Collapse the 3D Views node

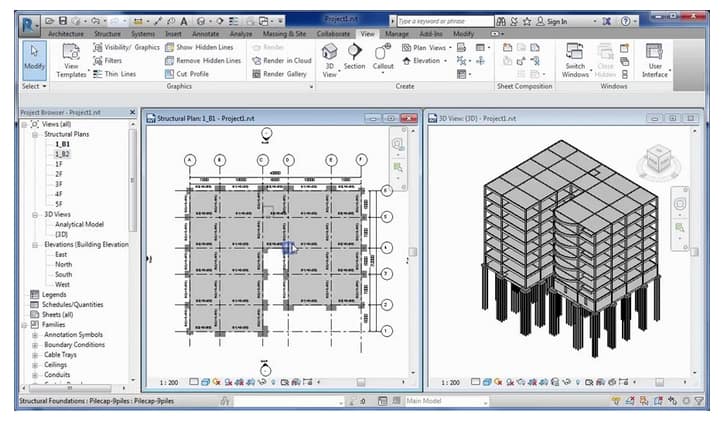click(35, 215)
